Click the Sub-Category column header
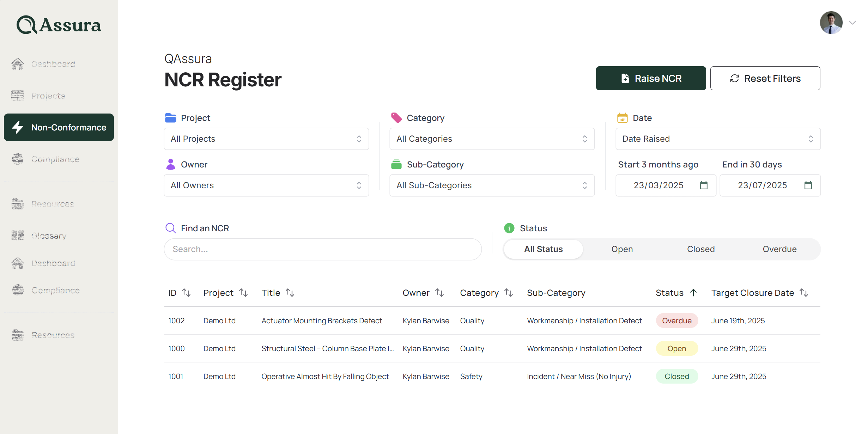The image size is (868, 434). (x=556, y=293)
